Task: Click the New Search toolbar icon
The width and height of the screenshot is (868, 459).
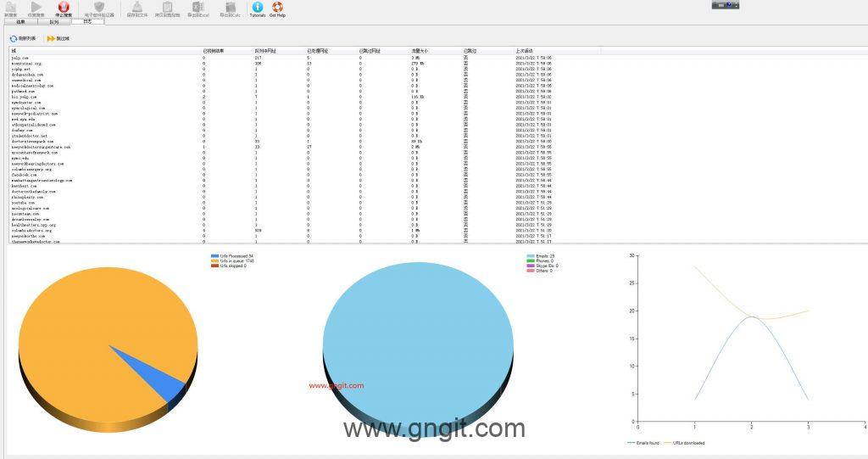Action: pos(10,8)
